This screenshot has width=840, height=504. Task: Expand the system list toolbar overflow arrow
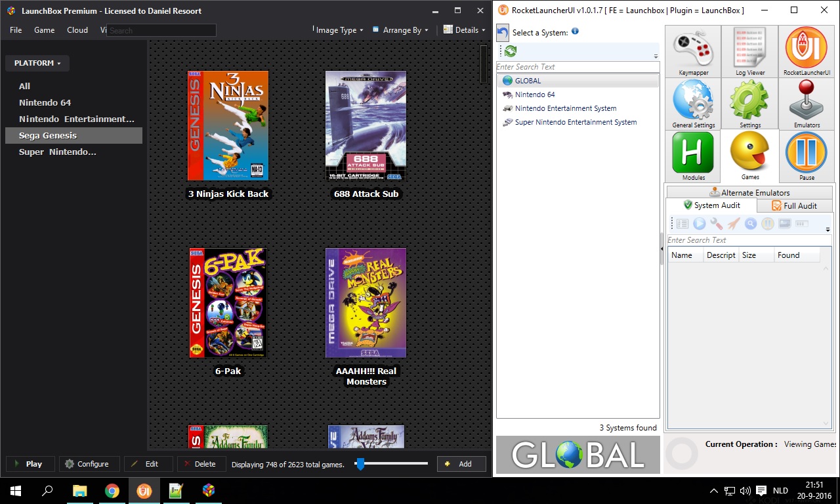tap(656, 56)
